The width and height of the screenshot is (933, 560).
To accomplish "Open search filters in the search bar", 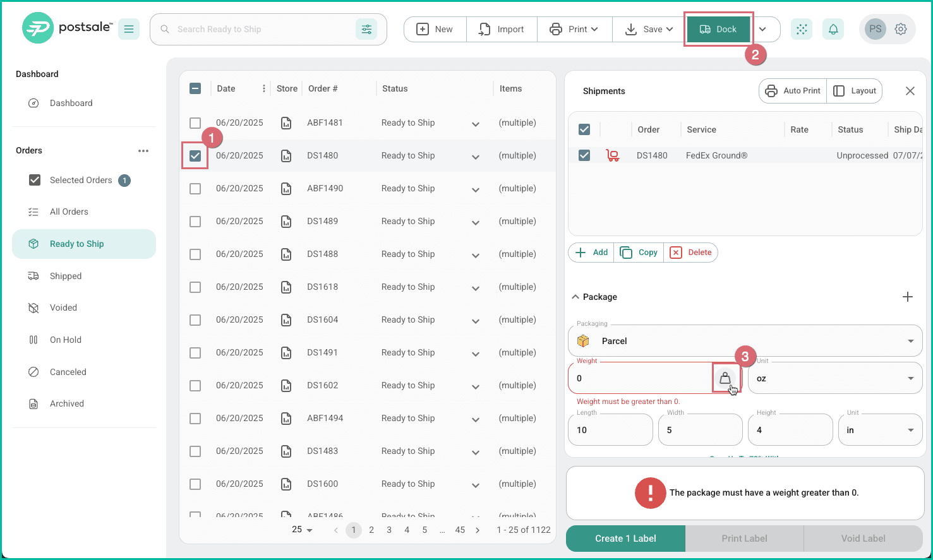I will [366, 28].
